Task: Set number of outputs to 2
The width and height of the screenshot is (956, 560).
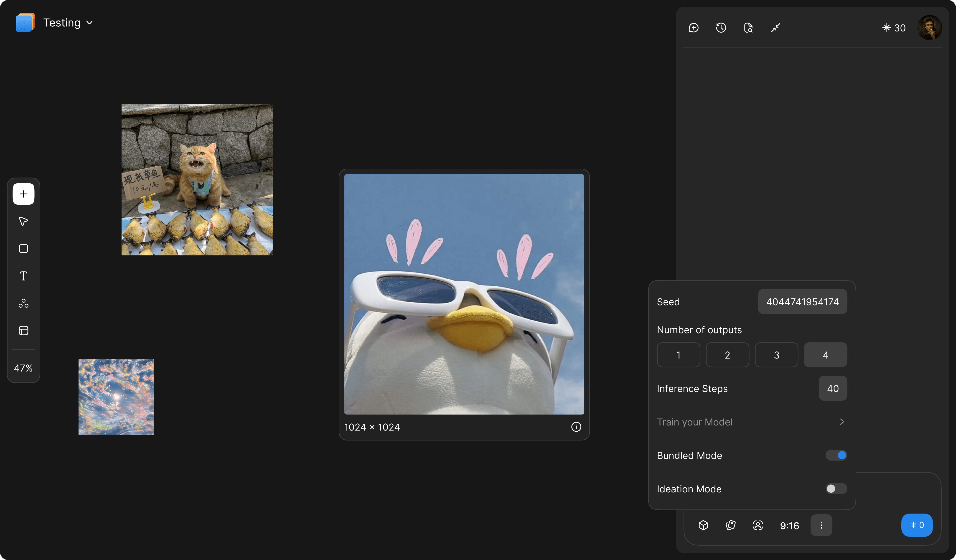Action: (727, 355)
